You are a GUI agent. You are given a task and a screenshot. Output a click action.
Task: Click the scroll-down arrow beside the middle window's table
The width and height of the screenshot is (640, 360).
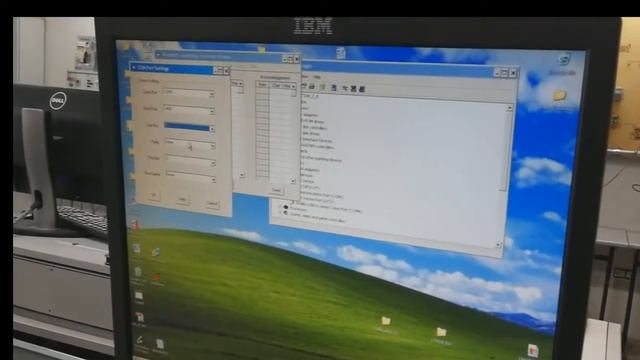[293, 181]
